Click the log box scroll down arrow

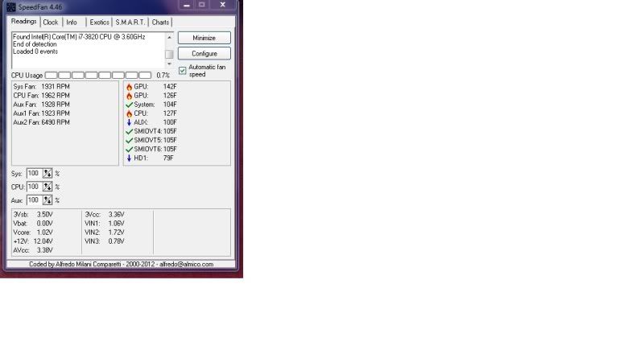point(169,64)
